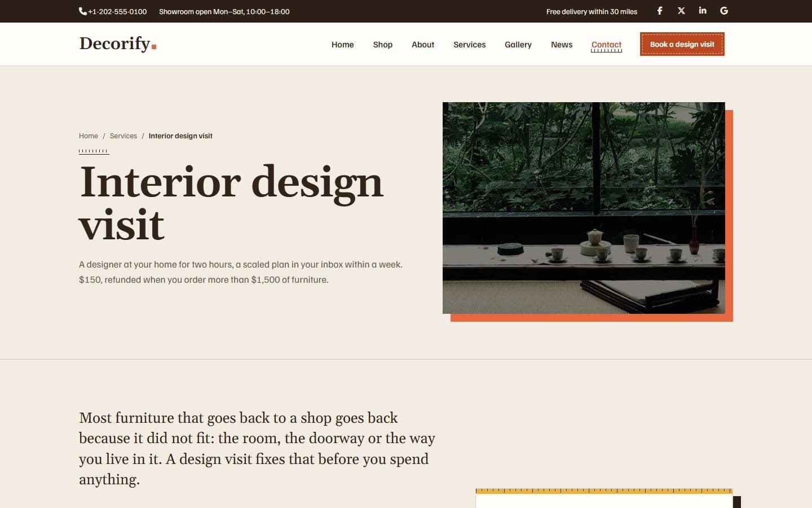
Task: Click the current page breadcrumb 'Interior design visit'
Action: point(180,136)
